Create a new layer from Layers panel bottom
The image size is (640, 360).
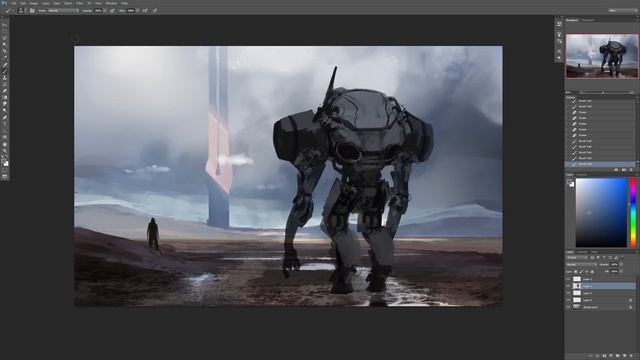point(624,356)
